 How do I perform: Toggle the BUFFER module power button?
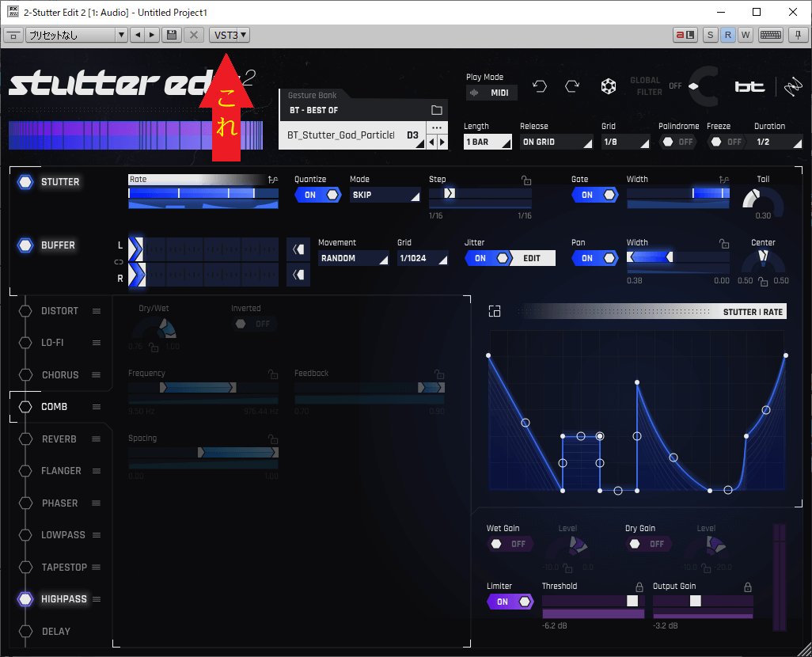pyautogui.click(x=25, y=245)
